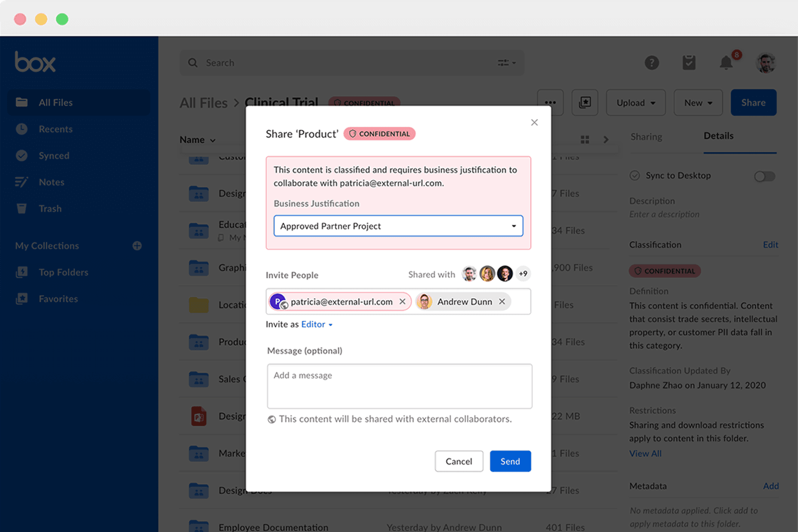
Task: Click the Cancel button
Action: point(459,461)
